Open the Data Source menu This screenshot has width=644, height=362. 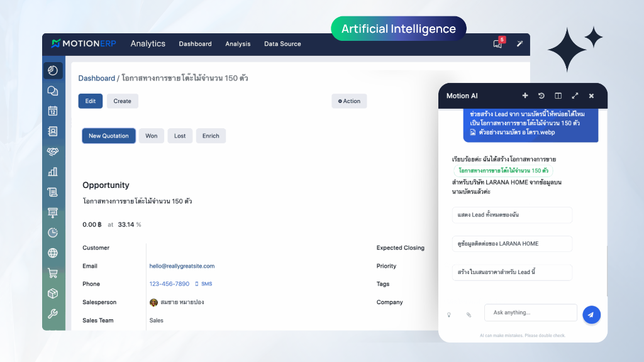click(282, 43)
